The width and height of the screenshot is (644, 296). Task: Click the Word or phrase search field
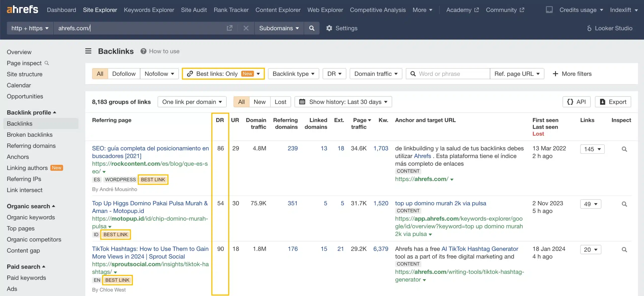(x=448, y=74)
